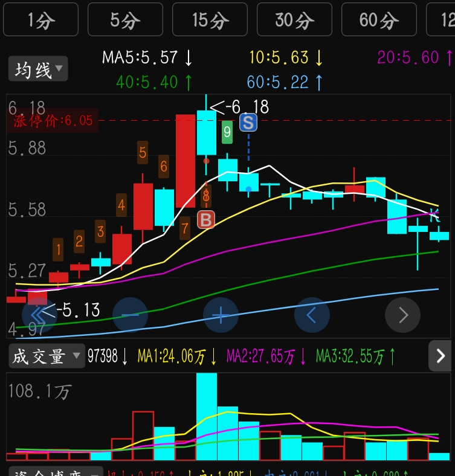Tap the double-left jump-to-start chart button
Viewport: 455px width, 476px height.
39,315
